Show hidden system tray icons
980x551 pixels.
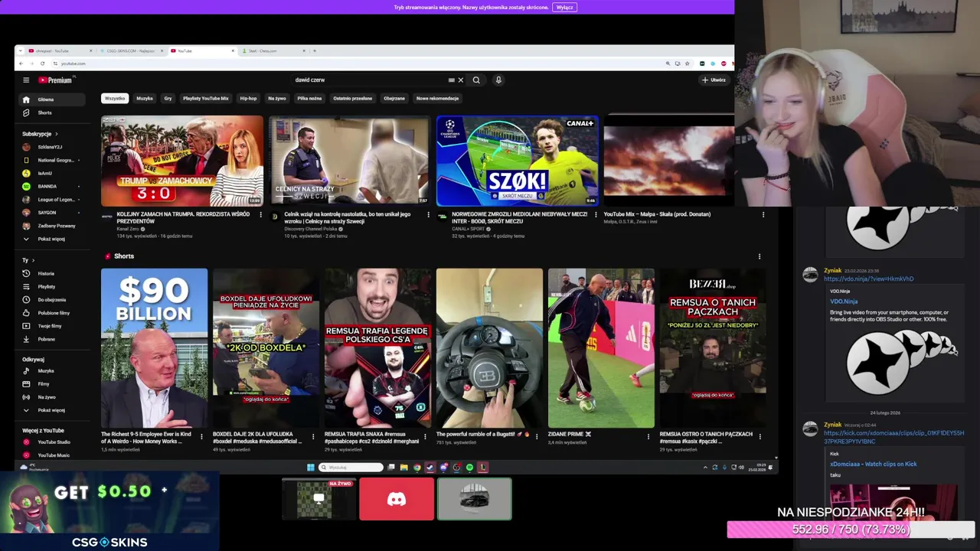(x=706, y=467)
